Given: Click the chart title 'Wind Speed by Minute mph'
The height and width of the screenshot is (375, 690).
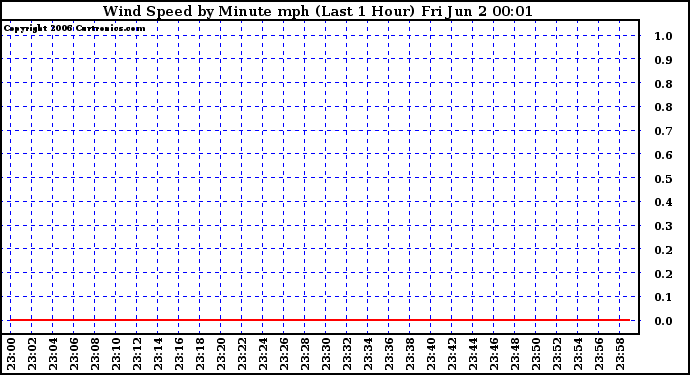Looking at the screenshot, I should 206,11.
